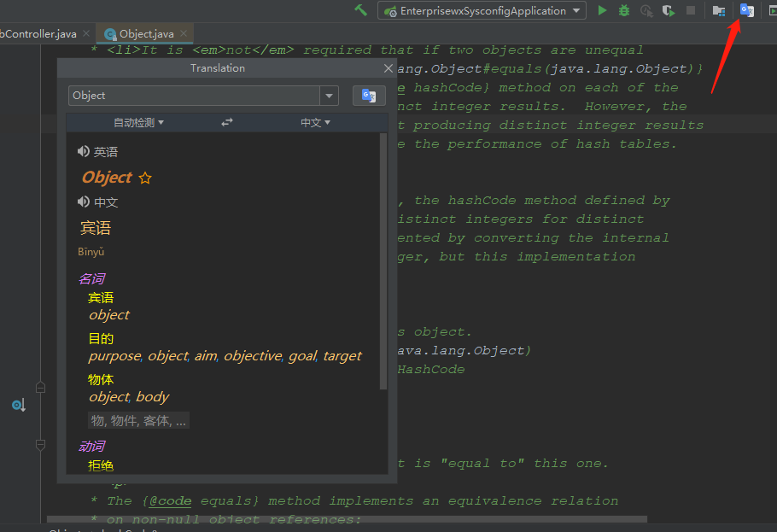Collapse the upper code fold marker in gutter
The image size is (777, 532).
tap(41, 388)
